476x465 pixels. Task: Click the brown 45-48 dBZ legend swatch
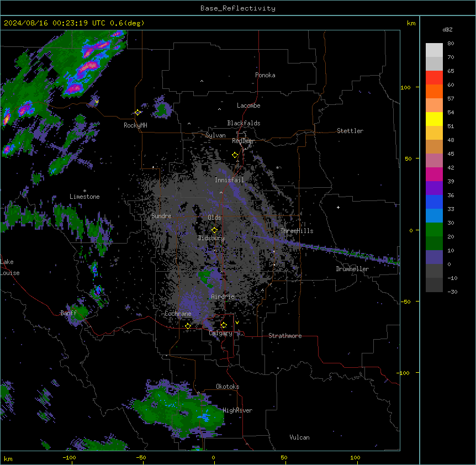coord(434,146)
